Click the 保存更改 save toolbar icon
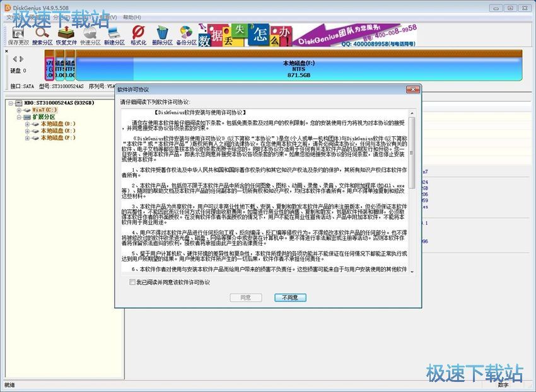This screenshot has width=536, height=392. (x=18, y=35)
